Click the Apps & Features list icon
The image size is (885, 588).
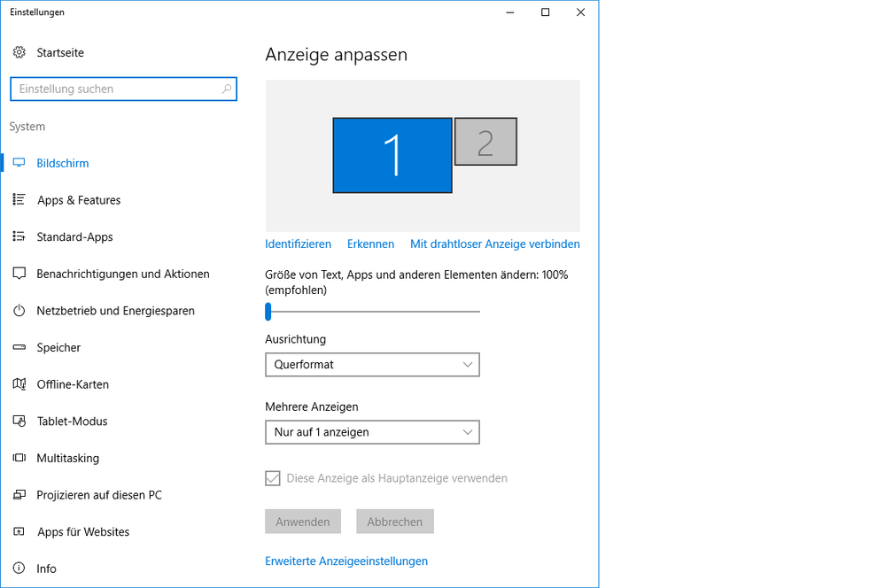click(19, 200)
